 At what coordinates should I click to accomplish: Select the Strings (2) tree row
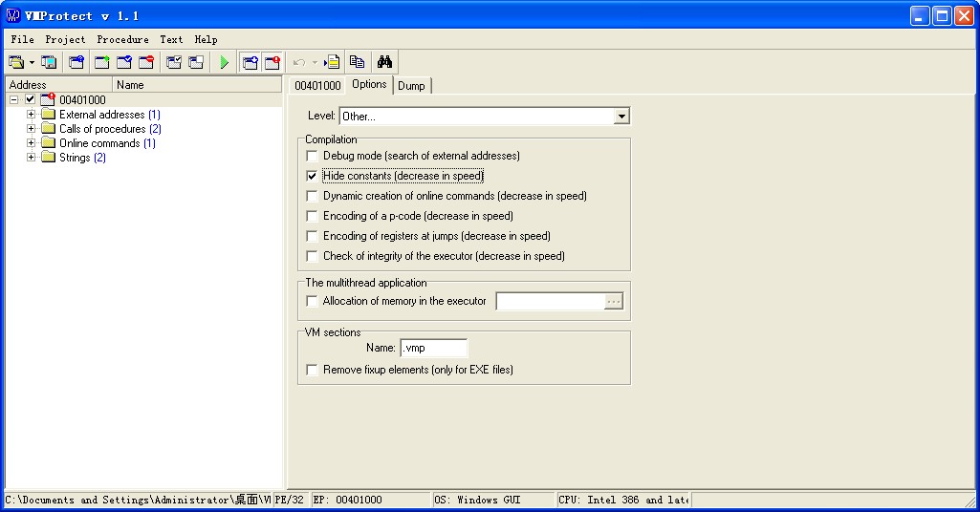pyautogui.click(x=82, y=158)
